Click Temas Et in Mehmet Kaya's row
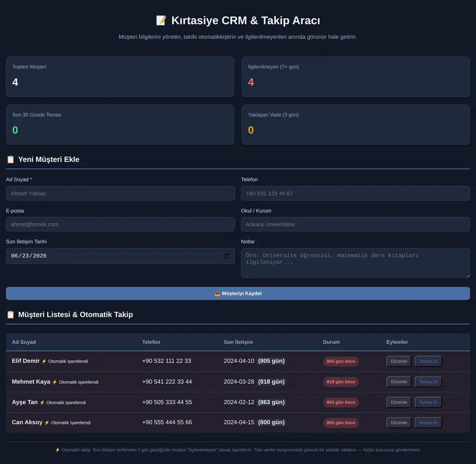 pyautogui.click(x=428, y=382)
